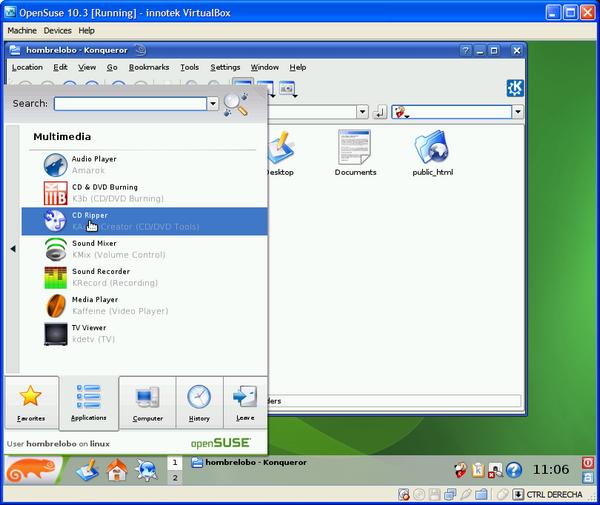Click the openSUSE gecko start button
This screenshot has height=505, width=600.
33,470
